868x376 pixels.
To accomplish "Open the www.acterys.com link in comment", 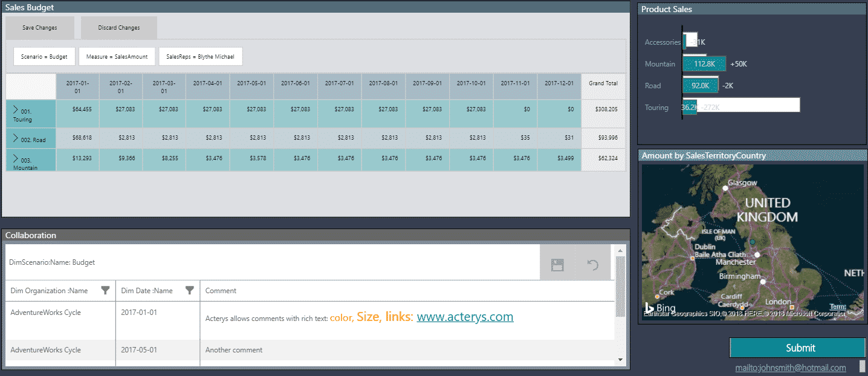I will point(465,317).
